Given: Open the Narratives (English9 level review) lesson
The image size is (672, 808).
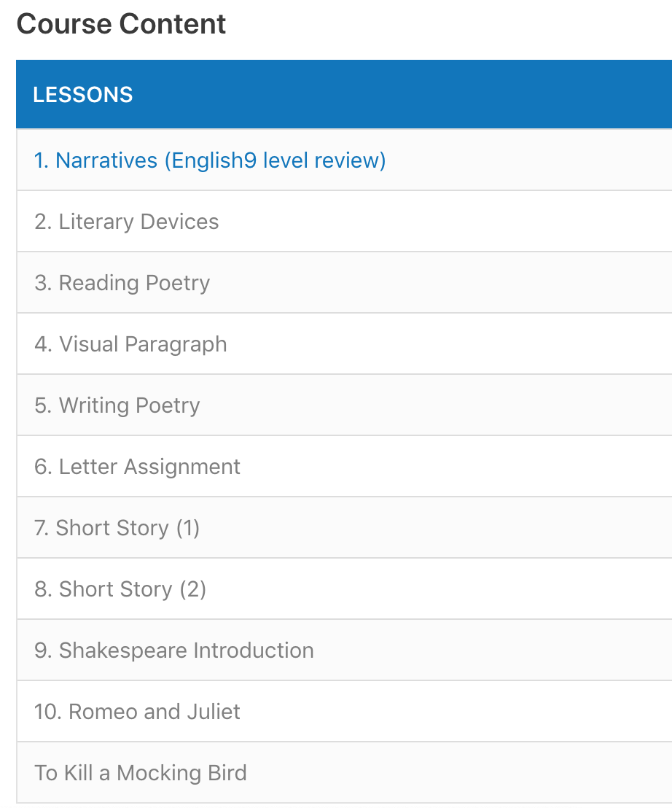Looking at the screenshot, I should coord(210,160).
